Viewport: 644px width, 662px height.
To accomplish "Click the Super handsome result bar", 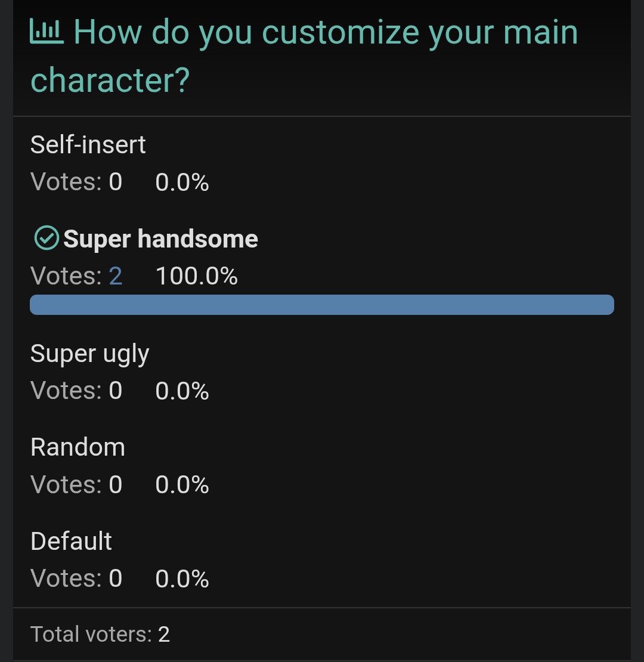I will pyautogui.click(x=322, y=305).
